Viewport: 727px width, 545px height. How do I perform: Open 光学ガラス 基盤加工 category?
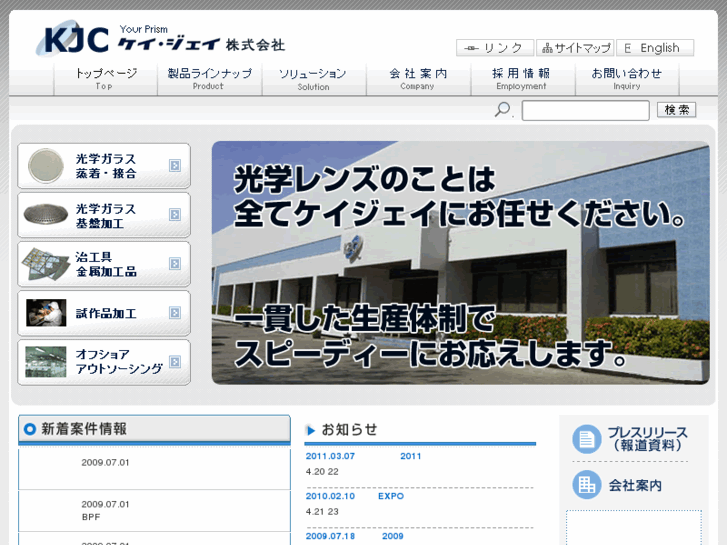pos(104,215)
